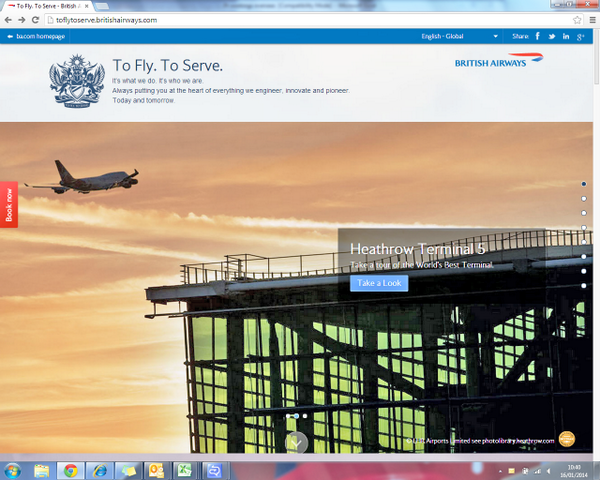Image resolution: width=600 pixels, height=480 pixels.
Task: Select the middle carousel slide dot
Action: [296, 416]
